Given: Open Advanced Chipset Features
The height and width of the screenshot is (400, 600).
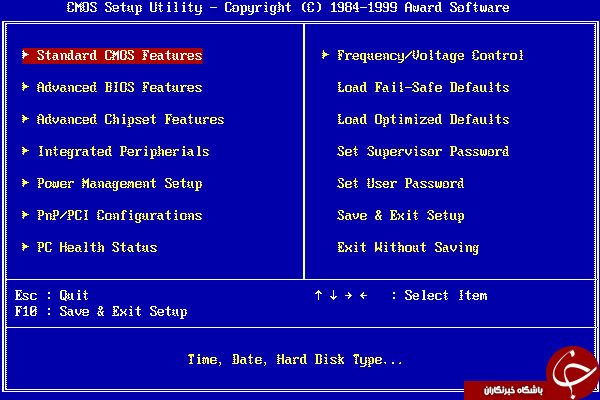Looking at the screenshot, I should tap(130, 120).
